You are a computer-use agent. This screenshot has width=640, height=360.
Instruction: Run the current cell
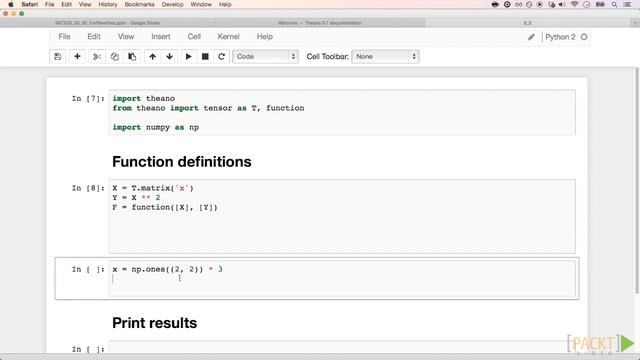pyautogui.click(x=188, y=56)
